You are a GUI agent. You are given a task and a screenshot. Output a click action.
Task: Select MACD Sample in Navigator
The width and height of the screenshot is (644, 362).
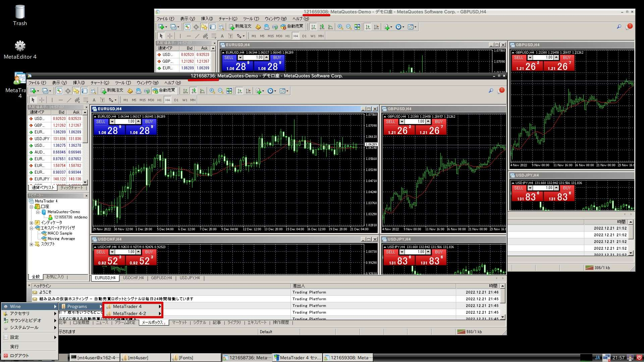pyautogui.click(x=60, y=233)
